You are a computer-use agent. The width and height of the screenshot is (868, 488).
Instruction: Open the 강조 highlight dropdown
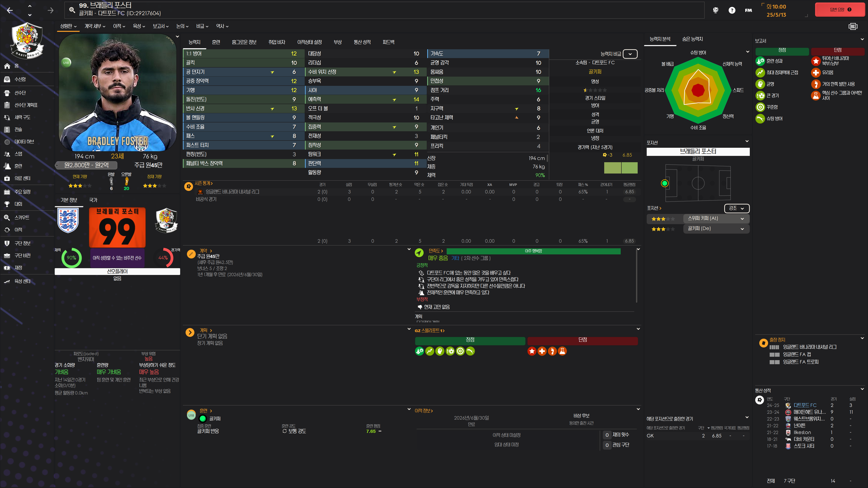click(x=737, y=208)
